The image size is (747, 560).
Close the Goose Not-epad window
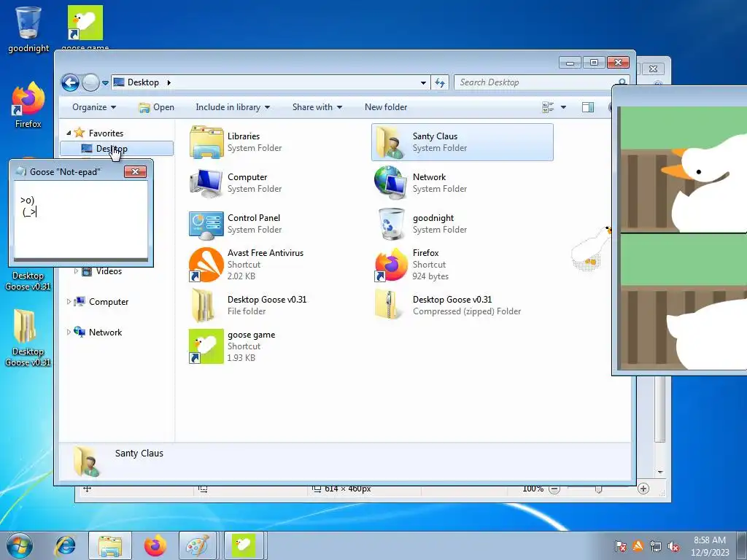135,172
